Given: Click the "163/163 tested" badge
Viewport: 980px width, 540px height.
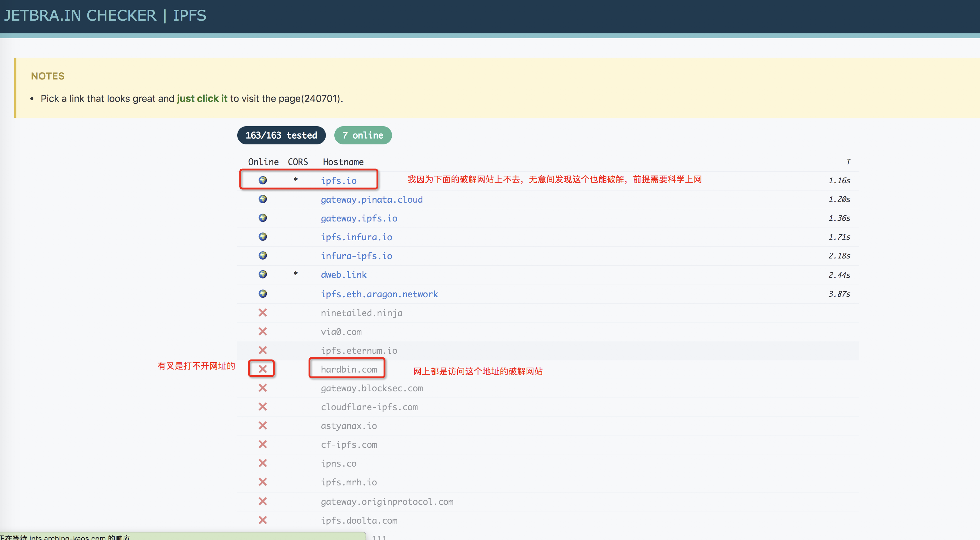Looking at the screenshot, I should [x=281, y=135].
